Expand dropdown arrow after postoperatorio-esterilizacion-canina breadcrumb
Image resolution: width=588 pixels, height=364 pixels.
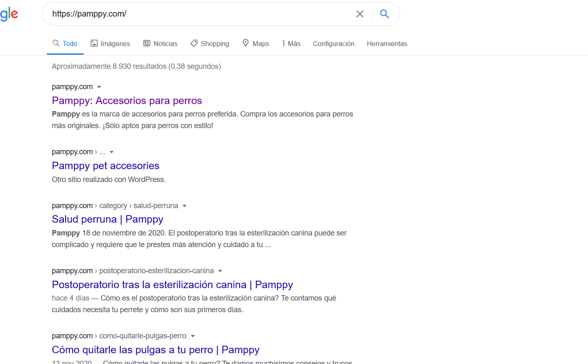tap(220, 271)
